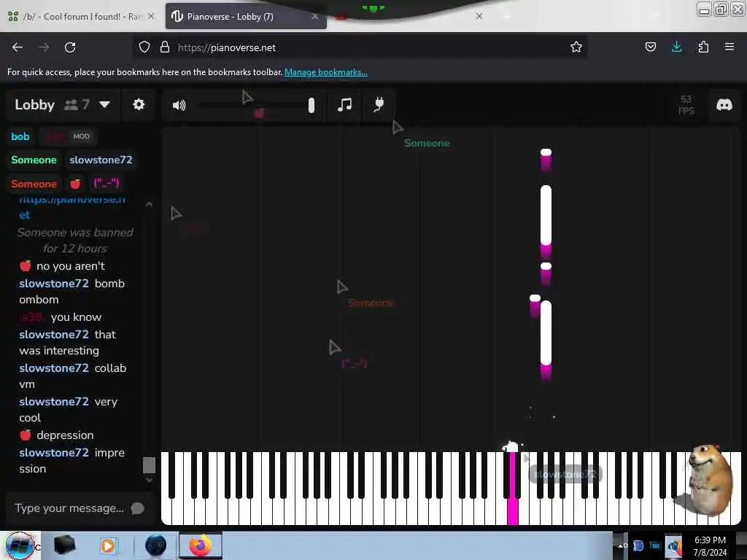The image size is (747, 560).
Task: Open the black folder taskbar icon
Action: point(65,545)
